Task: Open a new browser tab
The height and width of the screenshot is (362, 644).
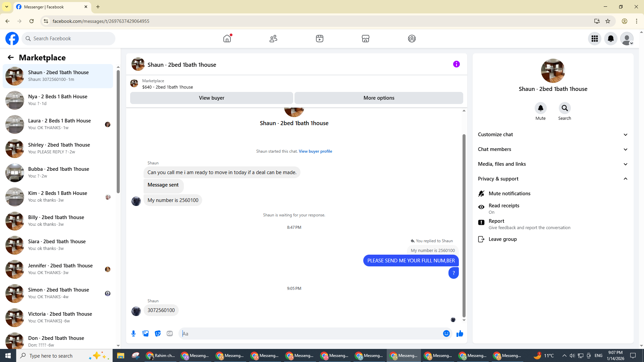Action: point(98,7)
